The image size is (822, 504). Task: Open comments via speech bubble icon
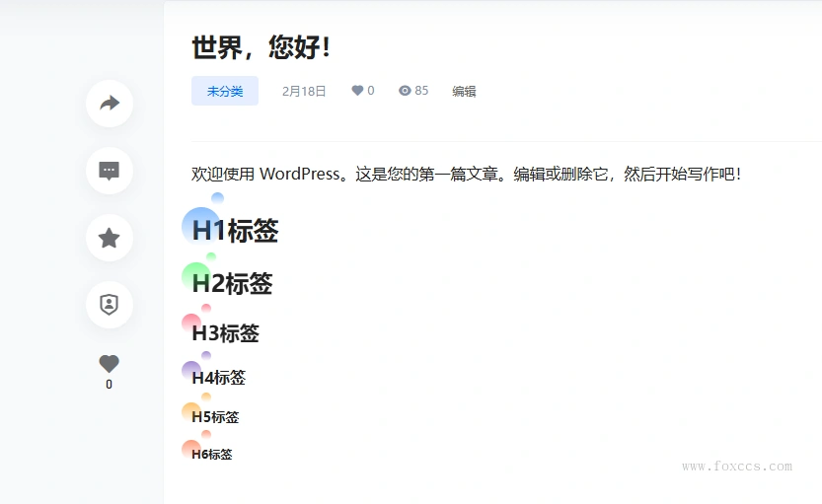(109, 171)
